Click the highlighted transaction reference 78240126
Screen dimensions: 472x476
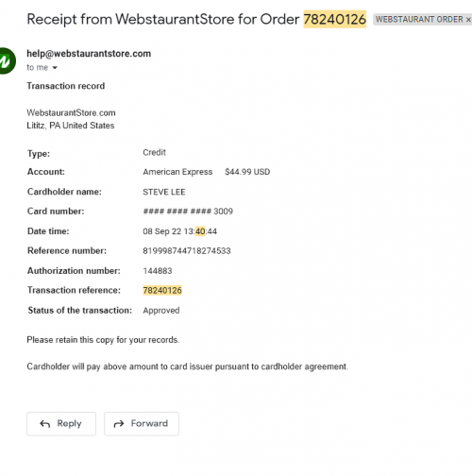coord(162,290)
